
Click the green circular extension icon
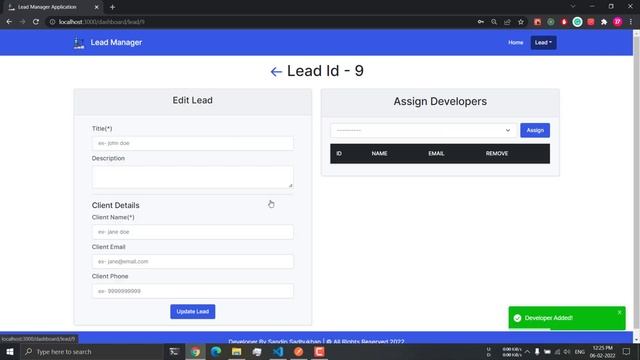[x=577, y=22]
